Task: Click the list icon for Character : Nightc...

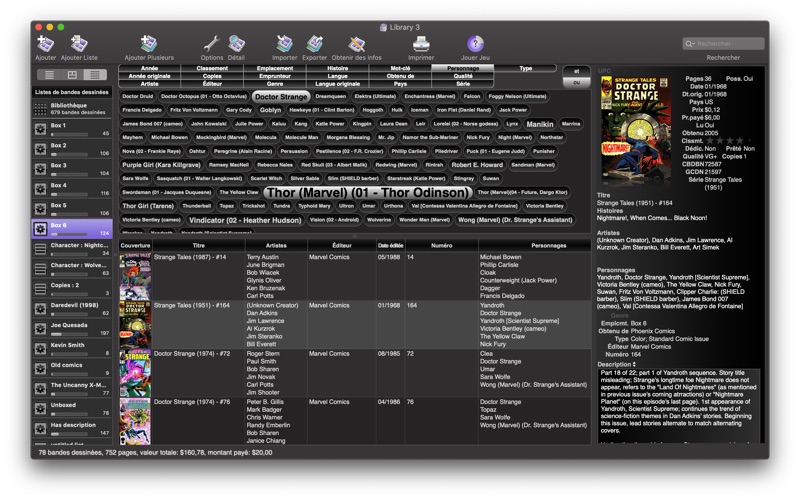Action: (40, 249)
